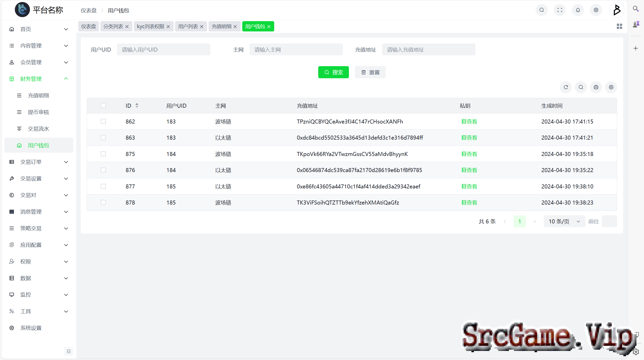The width and height of the screenshot is (644, 360).
Task: Click the 前往 page jump input
Action: [x=609, y=221]
